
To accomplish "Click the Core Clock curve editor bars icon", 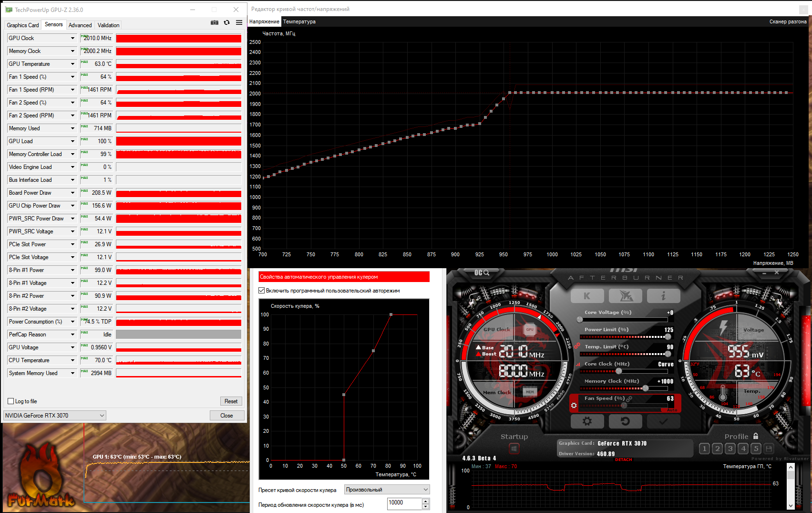I will tap(579, 364).
